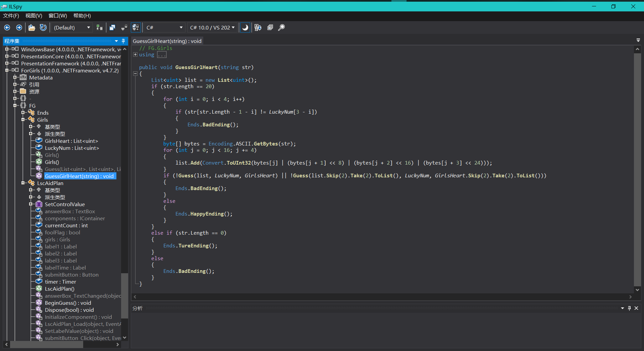Screen dimensions: 644x351
Task: Select the GuessGirlHeart(string) : void tab
Action: click(167, 41)
